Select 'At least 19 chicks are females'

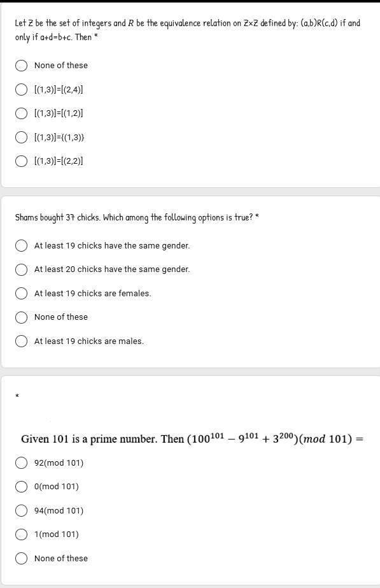pos(21,293)
